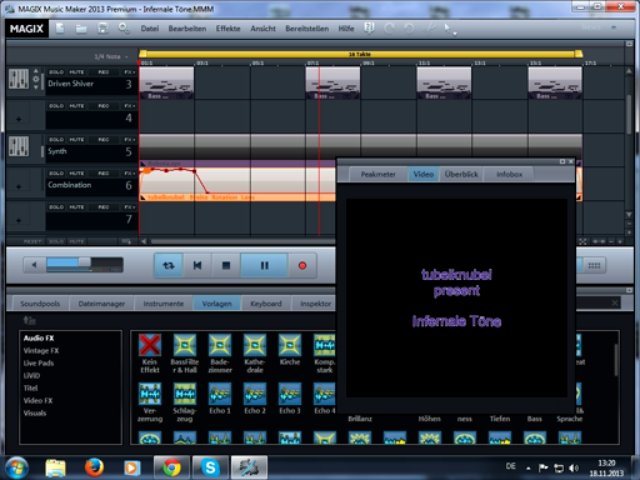Apply the BassFilter & Hall effect preset
Screen dimensions: 640x480
pos(185,346)
